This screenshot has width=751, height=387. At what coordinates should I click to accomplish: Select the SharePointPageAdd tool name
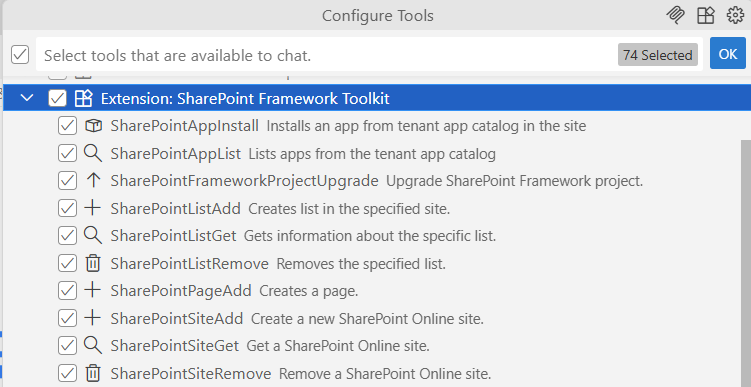pyautogui.click(x=181, y=291)
